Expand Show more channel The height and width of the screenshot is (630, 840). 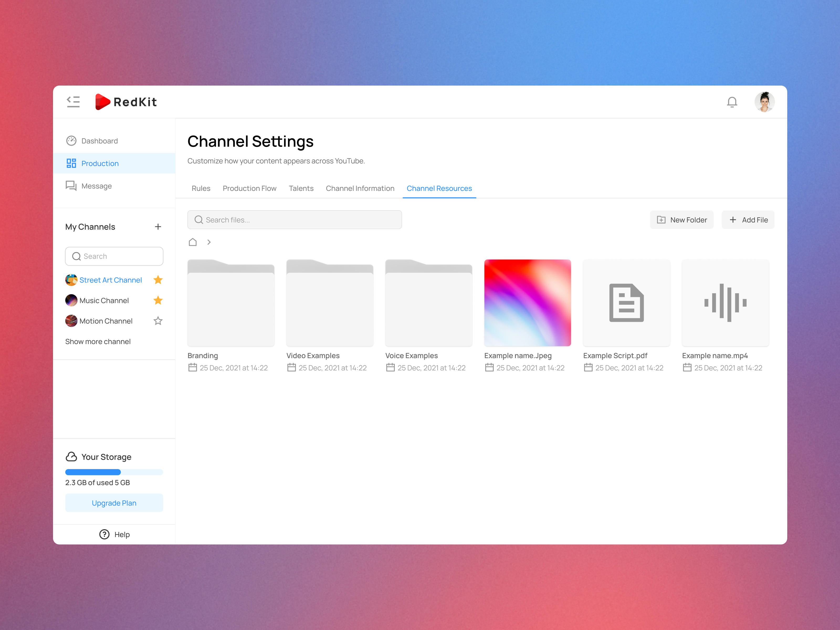pos(98,342)
